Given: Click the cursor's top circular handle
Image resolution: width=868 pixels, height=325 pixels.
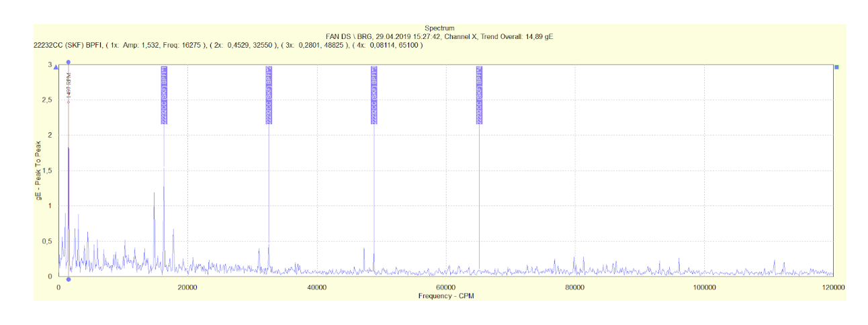Looking at the screenshot, I should coord(68,62).
